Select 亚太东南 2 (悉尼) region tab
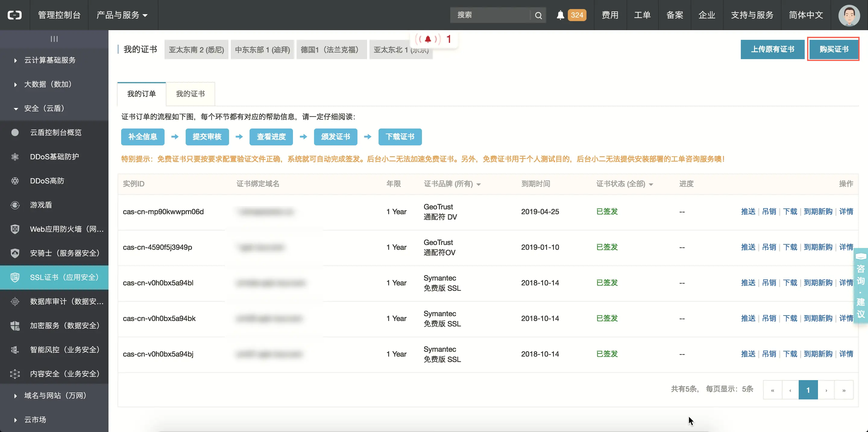Screen dimensions: 868x432 coord(197,50)
